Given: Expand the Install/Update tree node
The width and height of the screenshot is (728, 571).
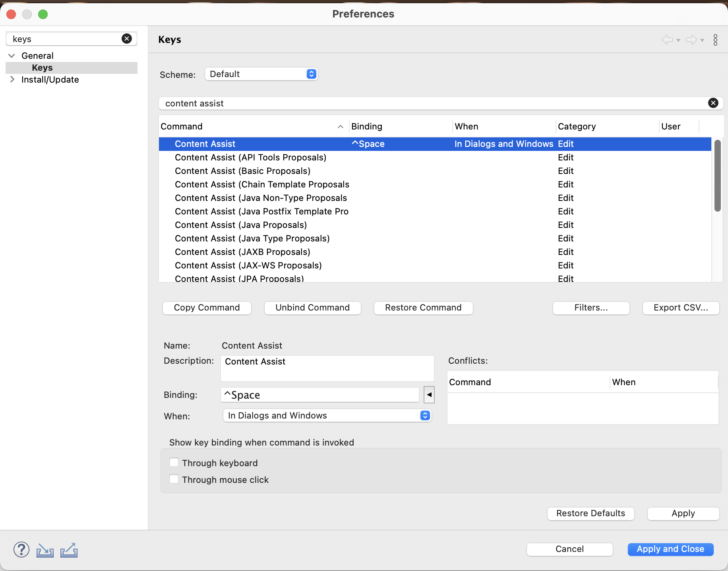Looking at the screenshot, I should 12,79.
